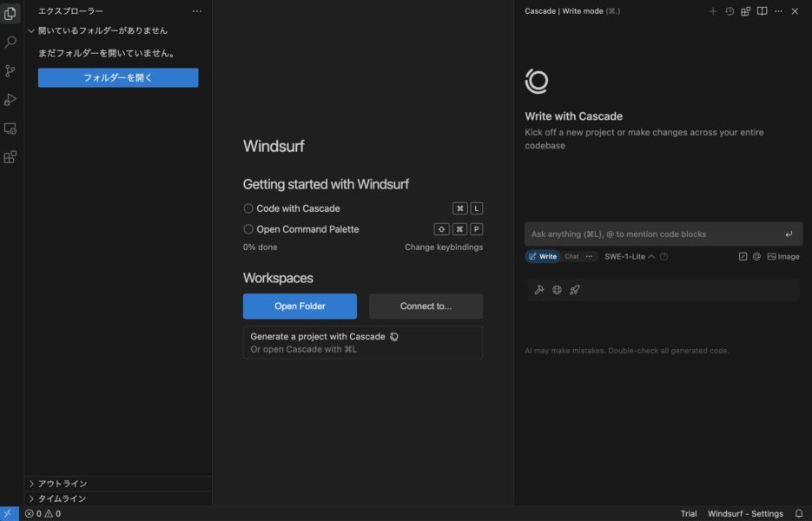The height and width of the screenshot is (521, 812).
Task: Click the rocket deploy icon
Action: (x=574, y=289)
